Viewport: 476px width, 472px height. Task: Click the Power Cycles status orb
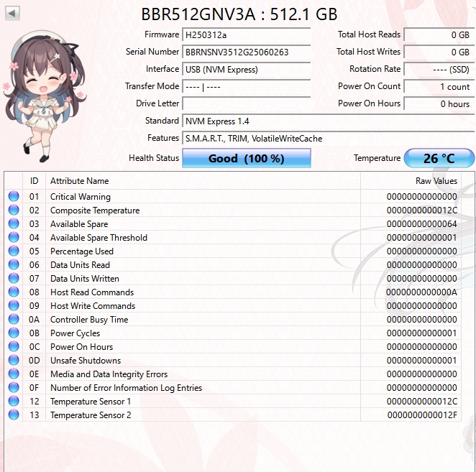pyautogui.click(x=14, y=333)
